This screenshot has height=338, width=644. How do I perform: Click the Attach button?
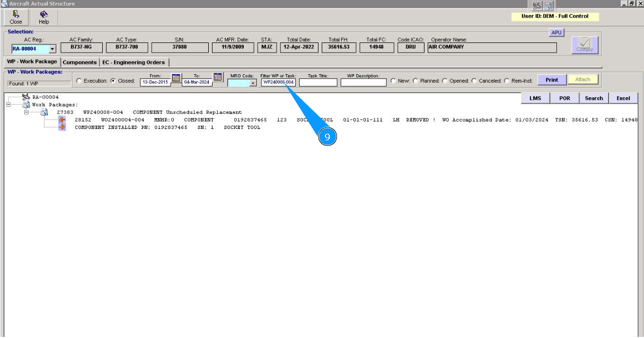tap(582, 80)
